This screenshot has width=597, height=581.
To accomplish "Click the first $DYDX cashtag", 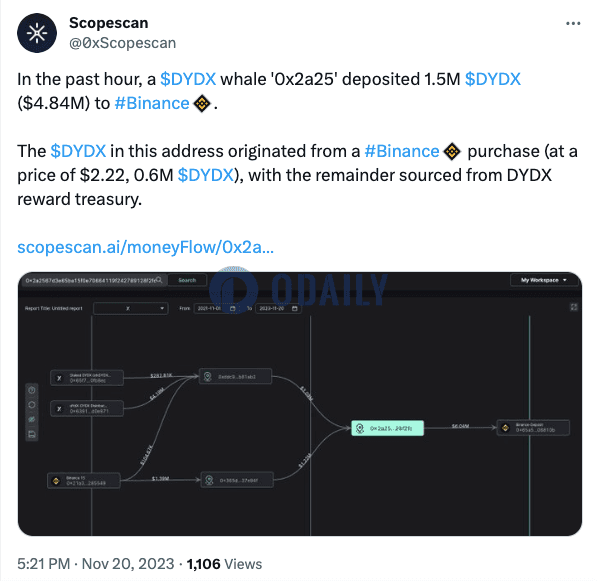I will click(x=188, y=79).
